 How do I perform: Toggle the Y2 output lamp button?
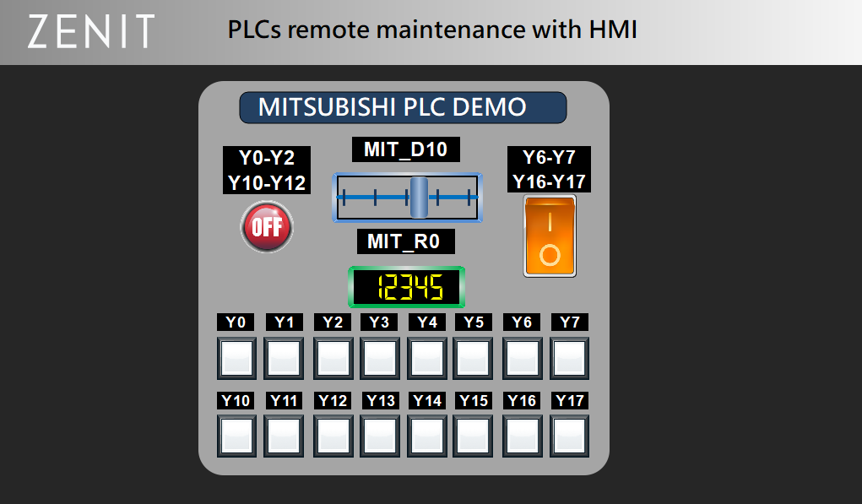(x=333, y=358)
